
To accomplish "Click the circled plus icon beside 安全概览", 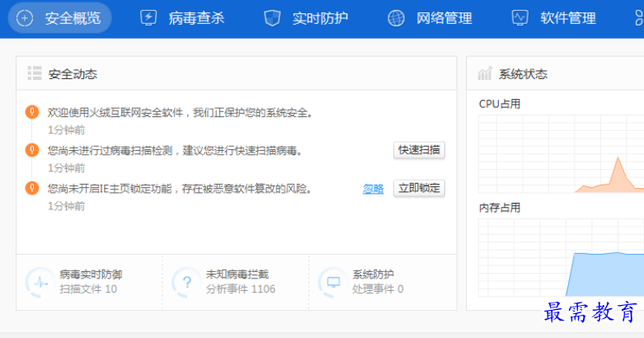I will (x=25, y=18).
